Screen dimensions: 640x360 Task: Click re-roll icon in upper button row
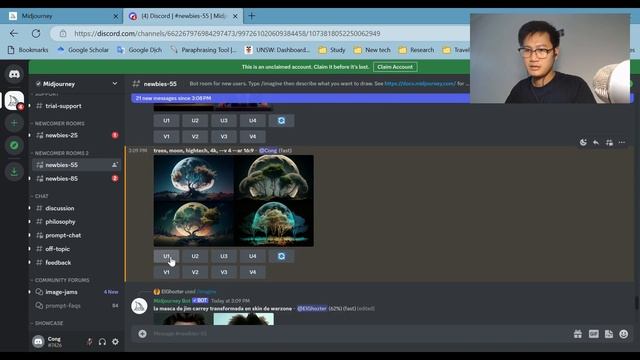[x=281, y=121]
